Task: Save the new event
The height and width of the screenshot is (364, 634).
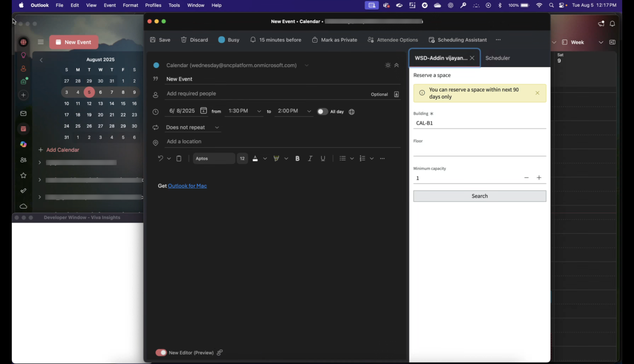Action: (160, 40)
